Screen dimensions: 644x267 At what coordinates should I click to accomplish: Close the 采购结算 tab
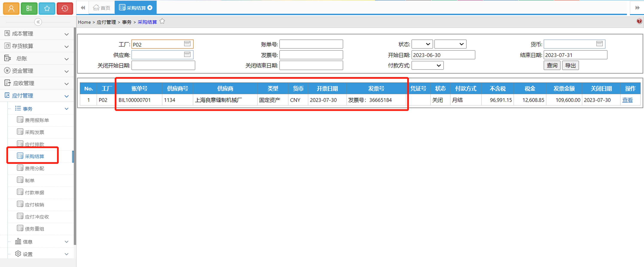150,8
